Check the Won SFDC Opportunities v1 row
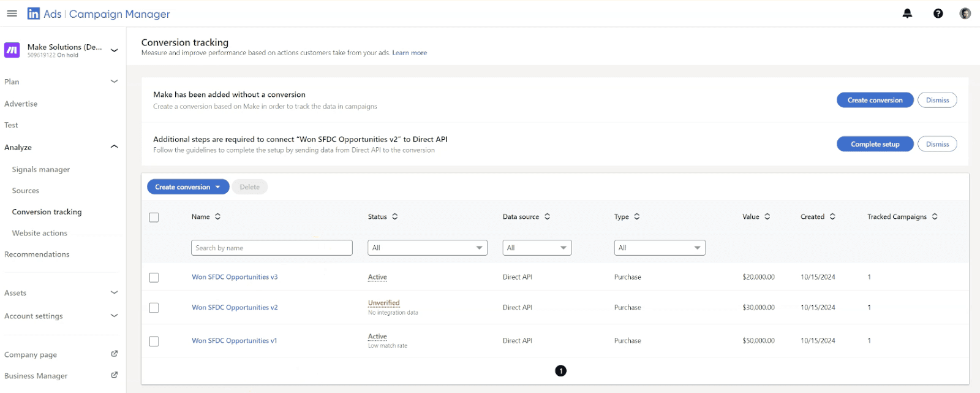This screenshot has height=393, width=980. click(x=154, y=341)
